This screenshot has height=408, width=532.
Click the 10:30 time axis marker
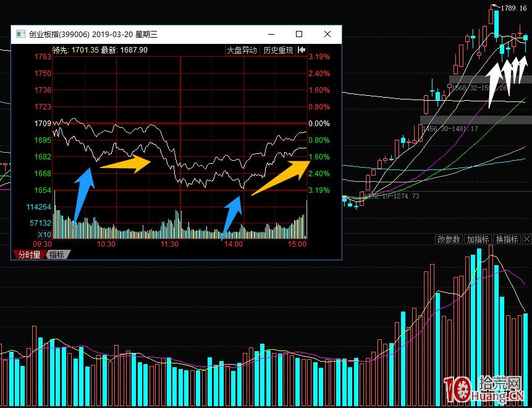[x=107, y=244]
